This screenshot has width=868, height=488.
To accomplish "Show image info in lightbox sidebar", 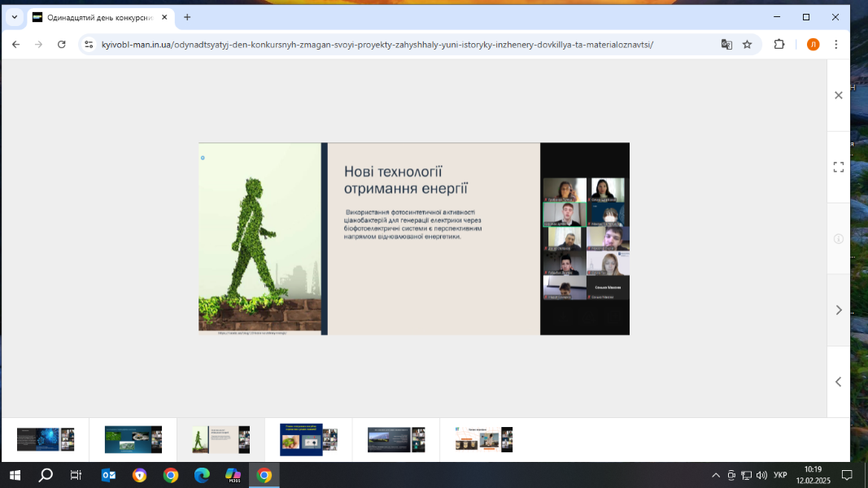I will tap(838, 238).
